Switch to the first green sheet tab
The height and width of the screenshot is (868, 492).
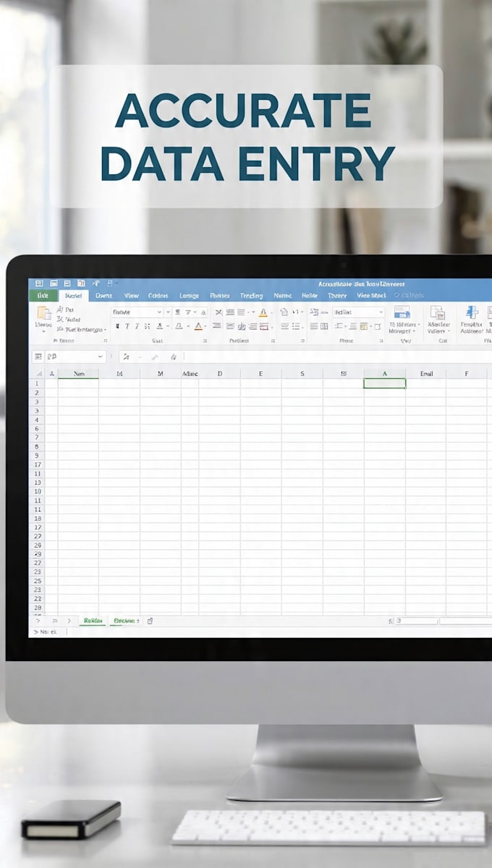pyautogui.click(x=93, y=621)
